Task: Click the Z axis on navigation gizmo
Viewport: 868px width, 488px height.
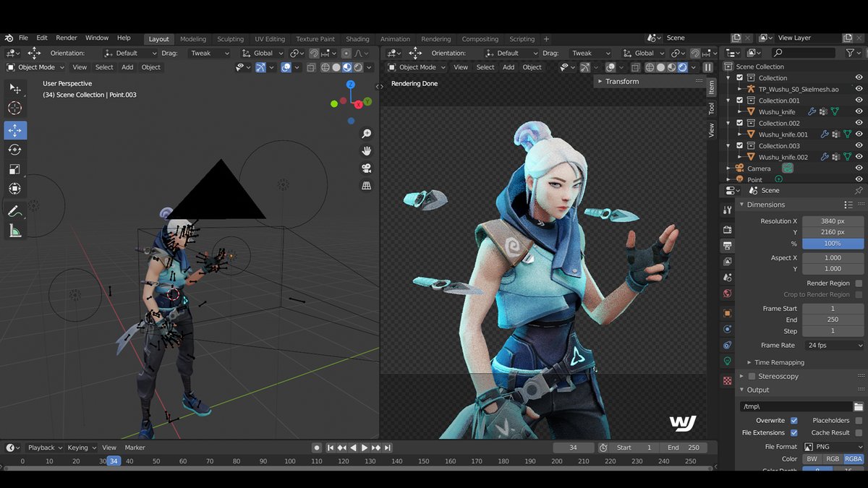Action: tap(351, 85)
